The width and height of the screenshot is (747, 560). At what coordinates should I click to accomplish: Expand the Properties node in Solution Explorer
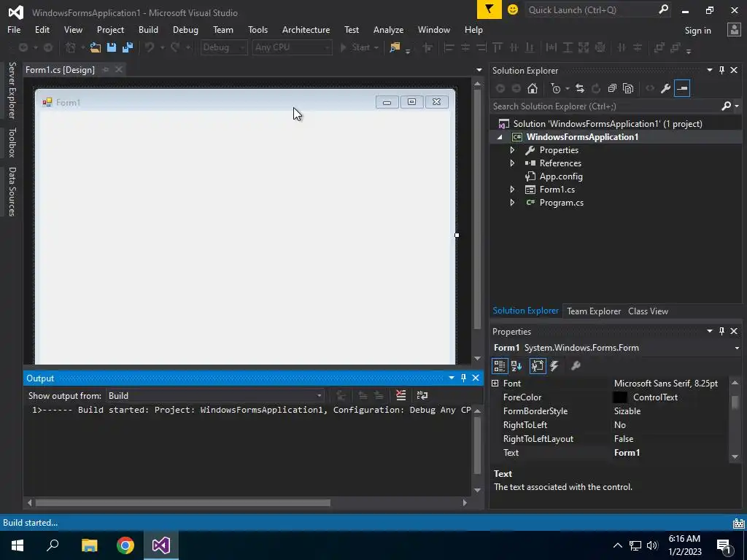[x=512, y=150]
